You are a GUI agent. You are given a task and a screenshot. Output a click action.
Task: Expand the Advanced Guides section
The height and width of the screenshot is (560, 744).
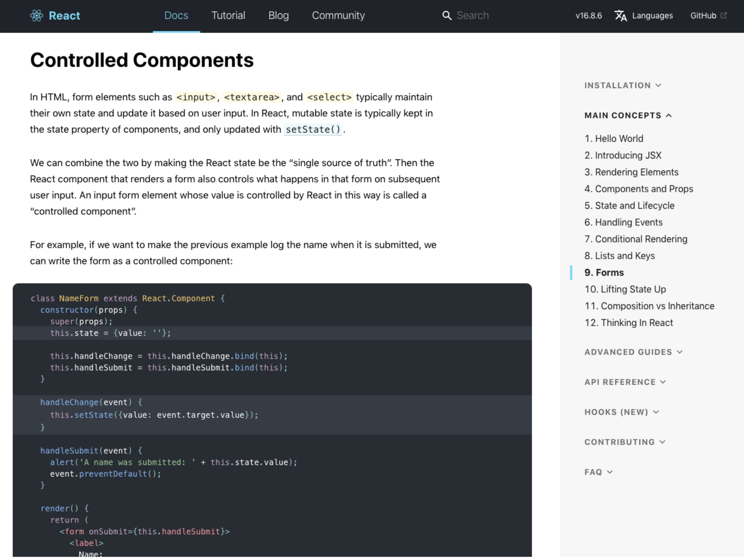[633, 352]
